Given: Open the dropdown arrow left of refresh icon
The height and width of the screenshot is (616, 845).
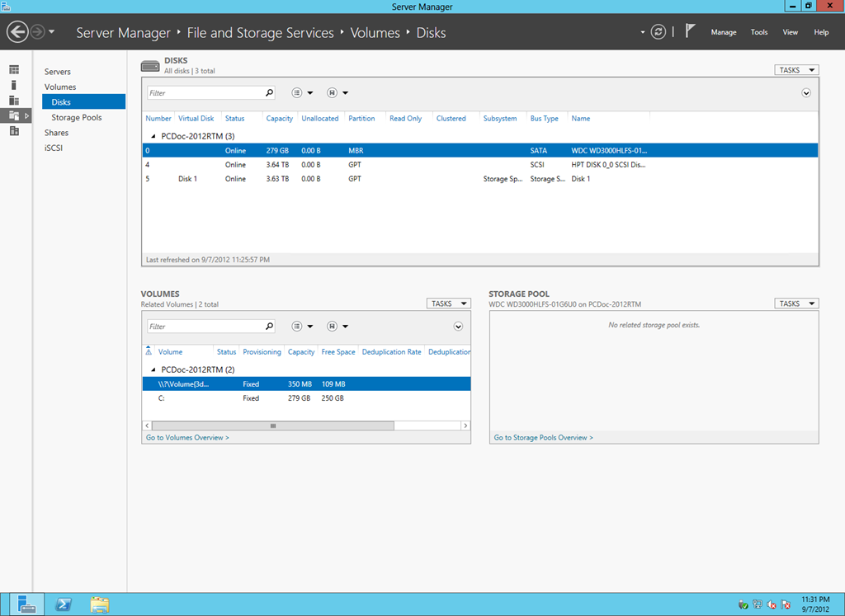Looking at the screenshot, I should coord(642,32).
